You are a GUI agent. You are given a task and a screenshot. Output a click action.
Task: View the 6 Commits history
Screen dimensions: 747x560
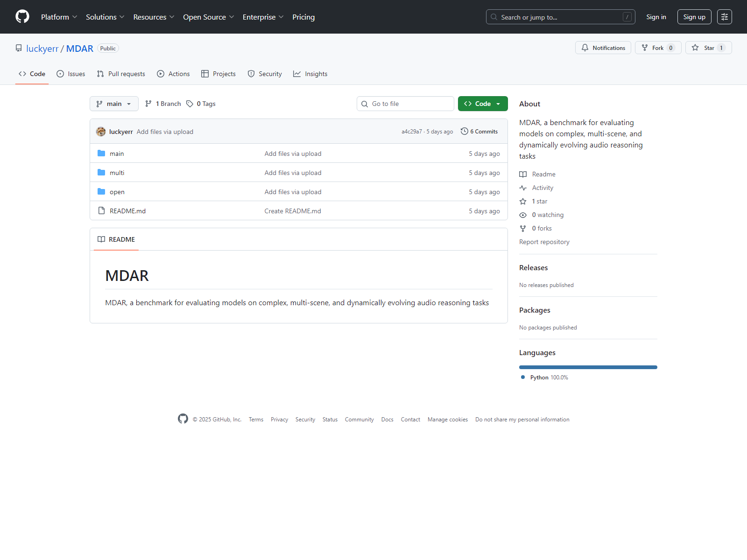(479, 132)
